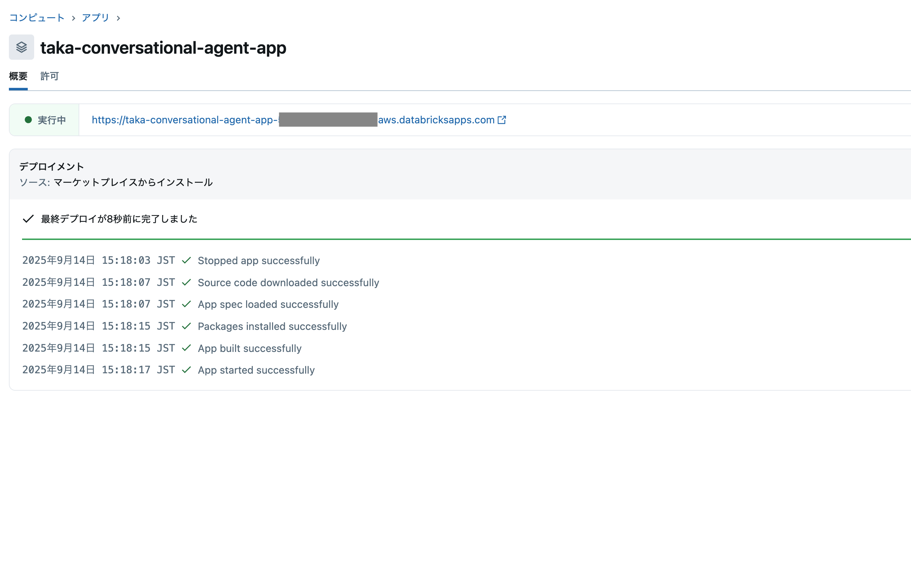Click the checkmark beside 'Packages installed successfully'
This screenshot has height=588, width=911.
[x=187, y=326]
